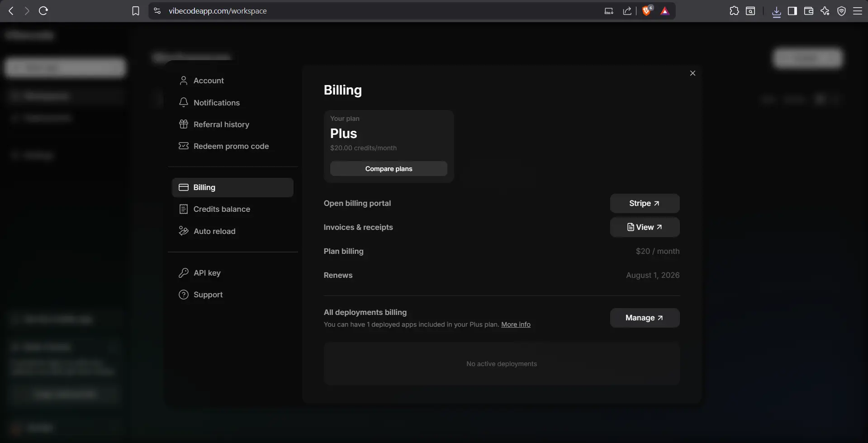Click the Plan billing label
Viewport: 868px width, 443px height.
click(x=343, y=251)
